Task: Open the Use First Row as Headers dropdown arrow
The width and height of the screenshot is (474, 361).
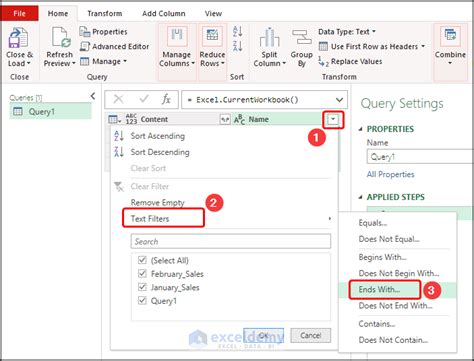Action: click(x=423, y=46)
